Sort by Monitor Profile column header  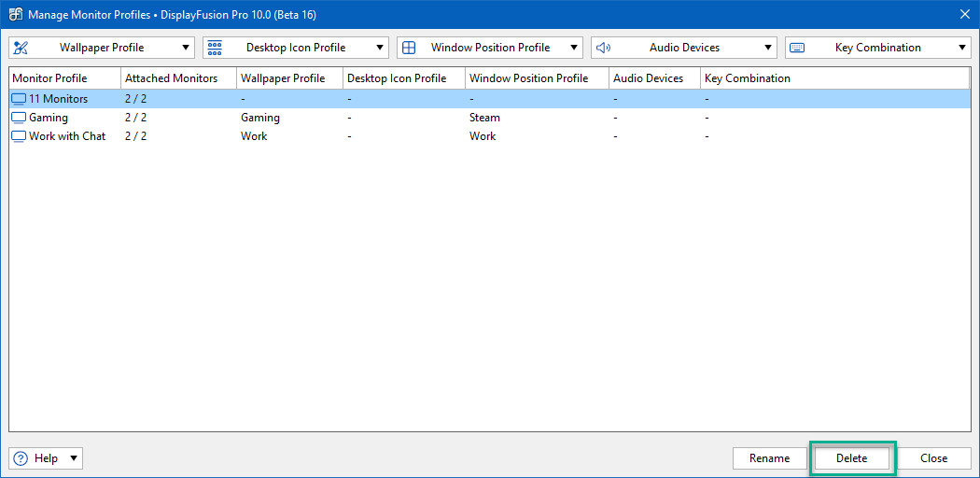(65, 78)
